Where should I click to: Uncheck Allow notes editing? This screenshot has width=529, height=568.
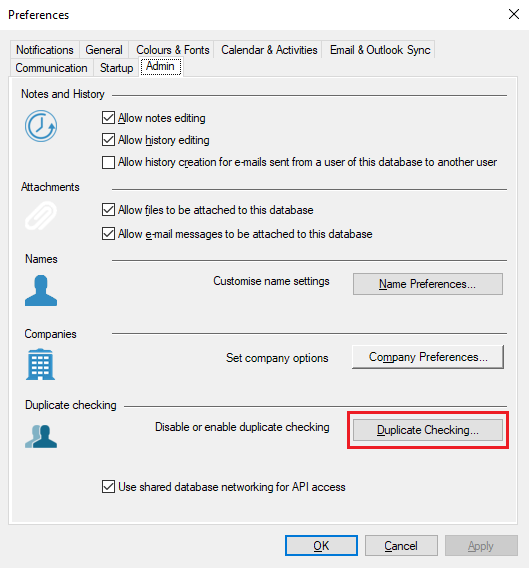108,118
